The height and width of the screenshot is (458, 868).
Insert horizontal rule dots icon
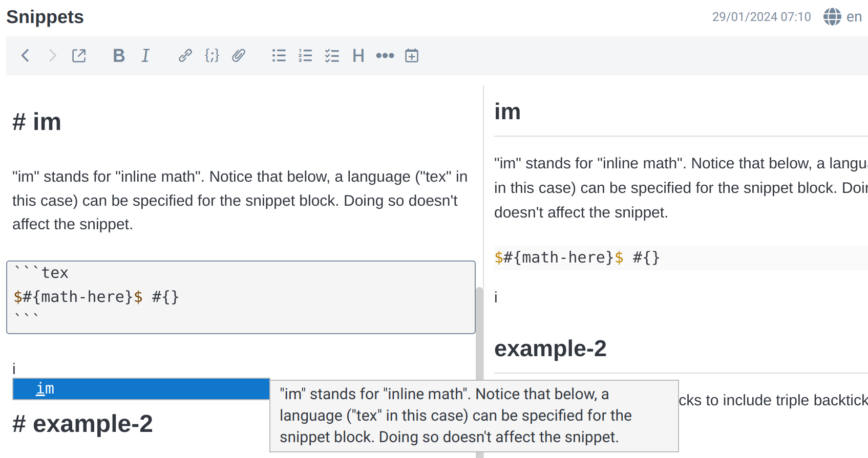pyautogui.click(x=385, y=55)
